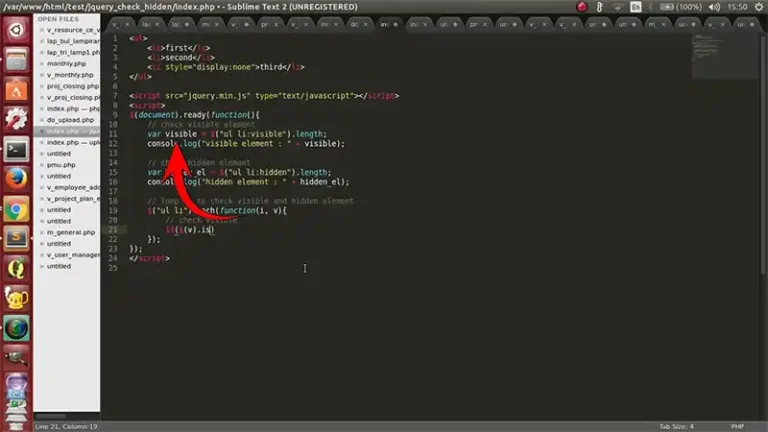This screenshot has width=768, height=432.
Task: Open the battery 100% indicator
Action: click(680, 7)
